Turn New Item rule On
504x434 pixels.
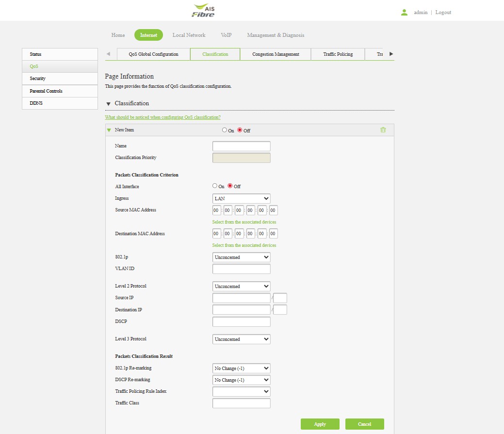pos(225,130)
